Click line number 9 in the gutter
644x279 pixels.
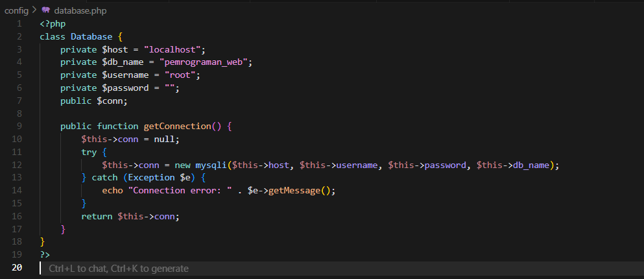19,126
